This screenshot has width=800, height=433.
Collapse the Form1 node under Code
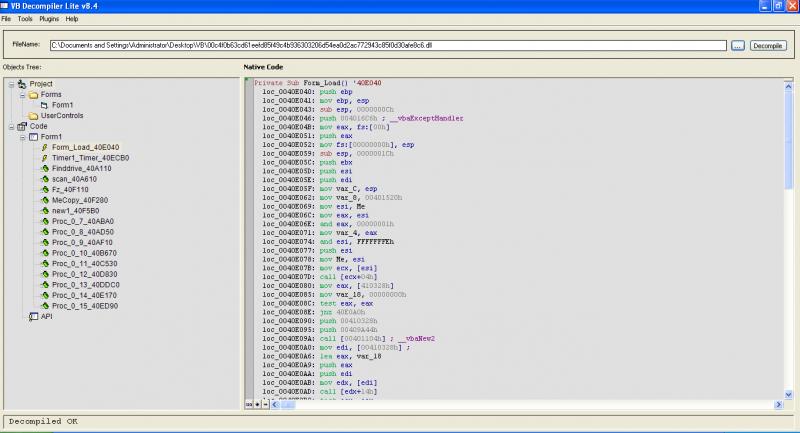pos(22,137)
